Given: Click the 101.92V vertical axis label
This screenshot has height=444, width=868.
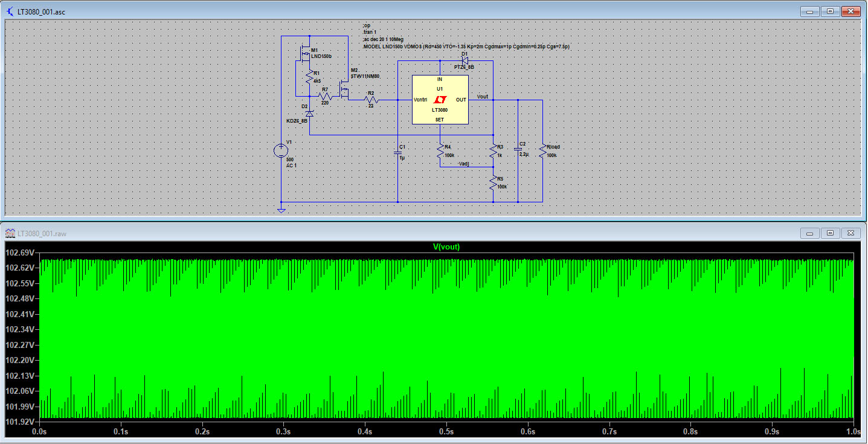Looking at the screenshot, I should click(x=19, y=422).
